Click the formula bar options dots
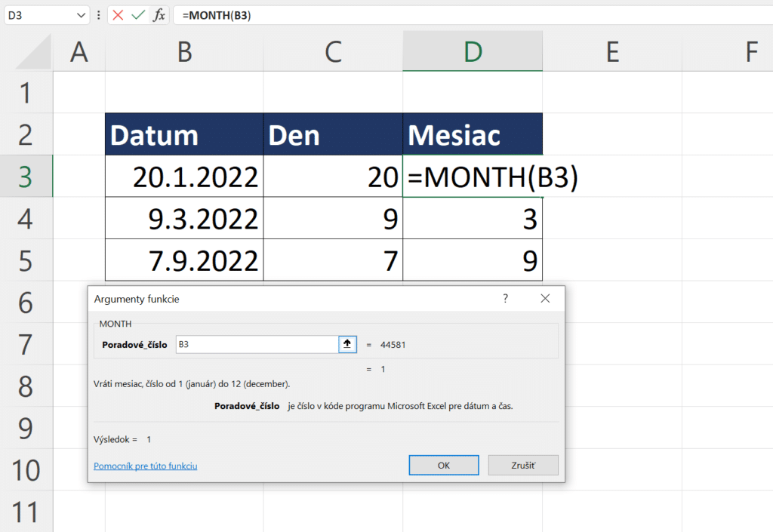The height and width of the screenshot is (532, 773). pyautogui.click(x=99, y=15)
